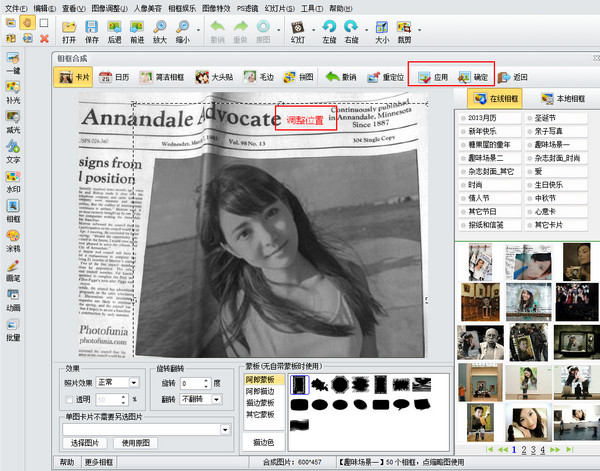Select the 亲子写真 category radio
The width and height of the screenshot is (600, 471).
coord(530,132)
